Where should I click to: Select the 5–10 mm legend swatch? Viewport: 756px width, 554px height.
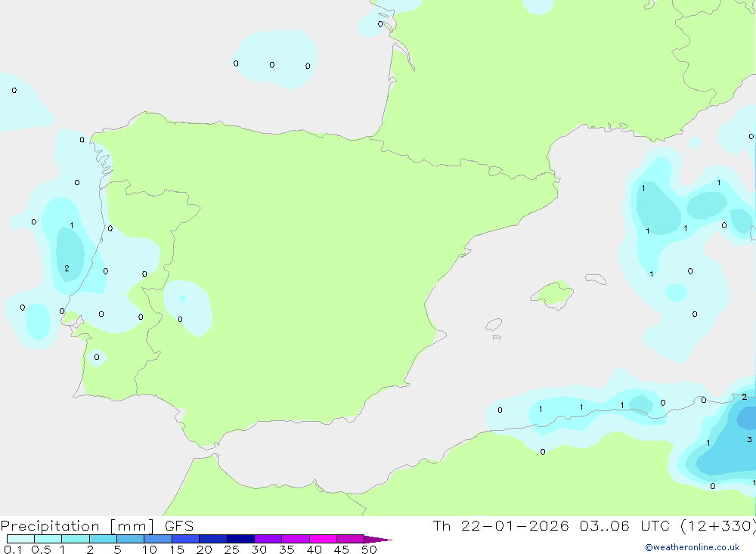point(131,539)
